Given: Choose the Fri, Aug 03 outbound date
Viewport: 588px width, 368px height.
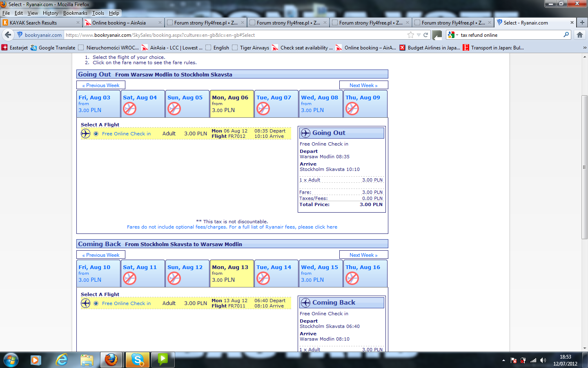Looking at the screenshot, I should (x=98, y=104).
